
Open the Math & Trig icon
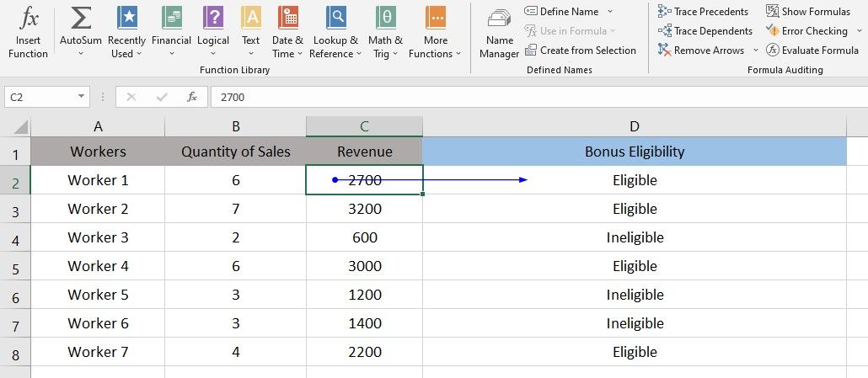[x=385, y=18]
